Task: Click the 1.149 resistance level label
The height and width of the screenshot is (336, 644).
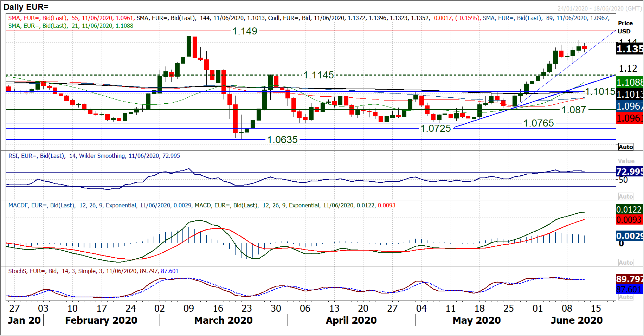Action: 245,31
